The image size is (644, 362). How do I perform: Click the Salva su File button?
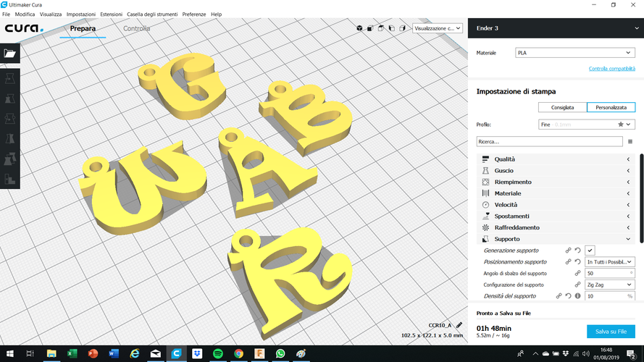(611, 332)
